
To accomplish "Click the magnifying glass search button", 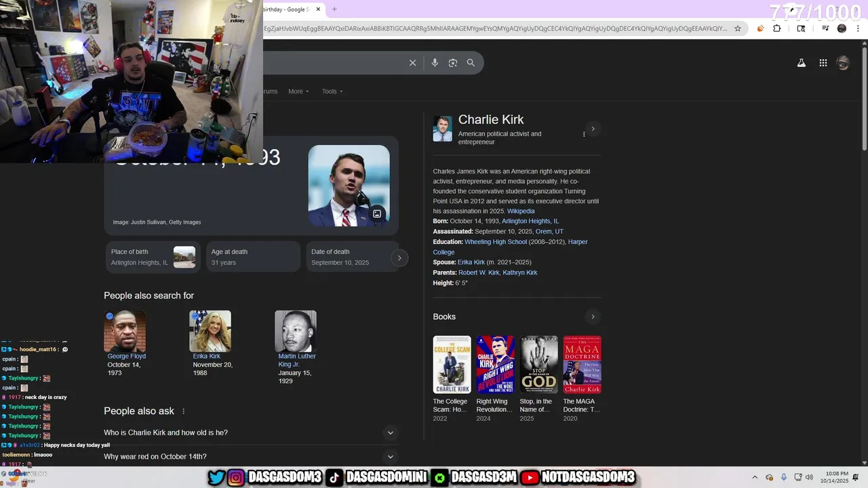I will [x=471, y=63].
